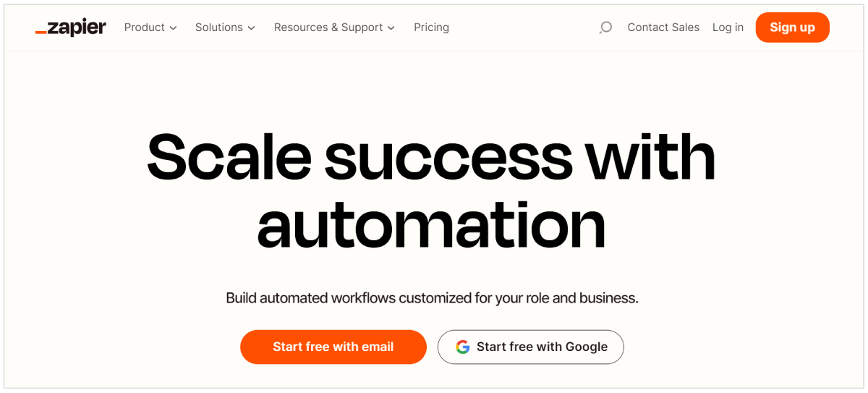Expand the chevron next to Solutions

click(x=251, y=28)
